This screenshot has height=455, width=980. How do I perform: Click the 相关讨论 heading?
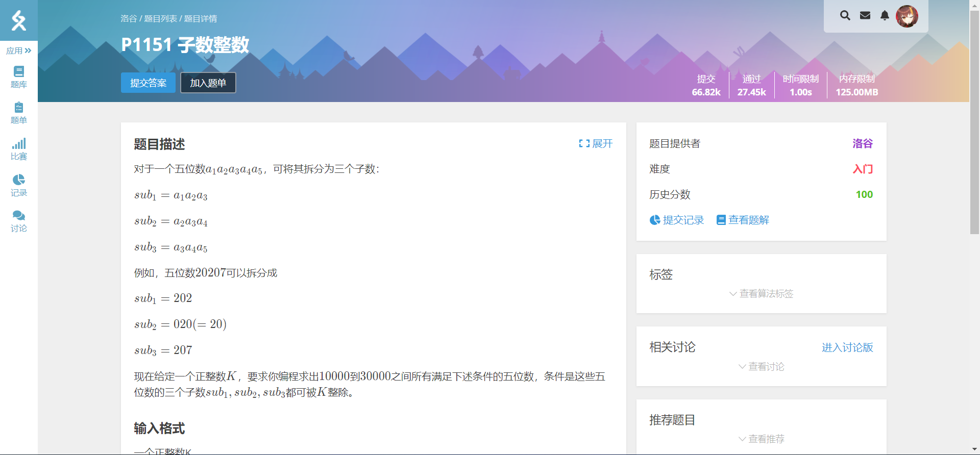(672, 347)
